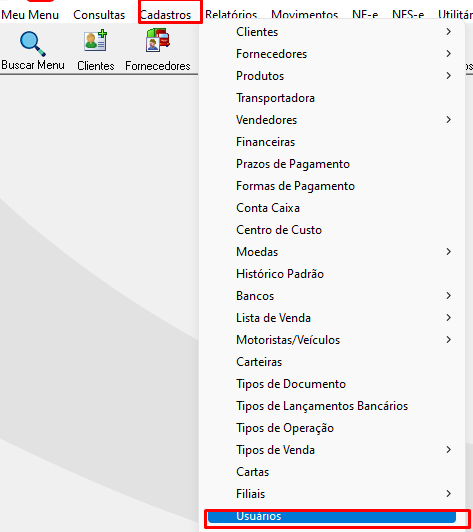Expand the Produtos submenu arrow
Image resolution: width=473 pixels, height=532 pixels.
pos(449,76)
